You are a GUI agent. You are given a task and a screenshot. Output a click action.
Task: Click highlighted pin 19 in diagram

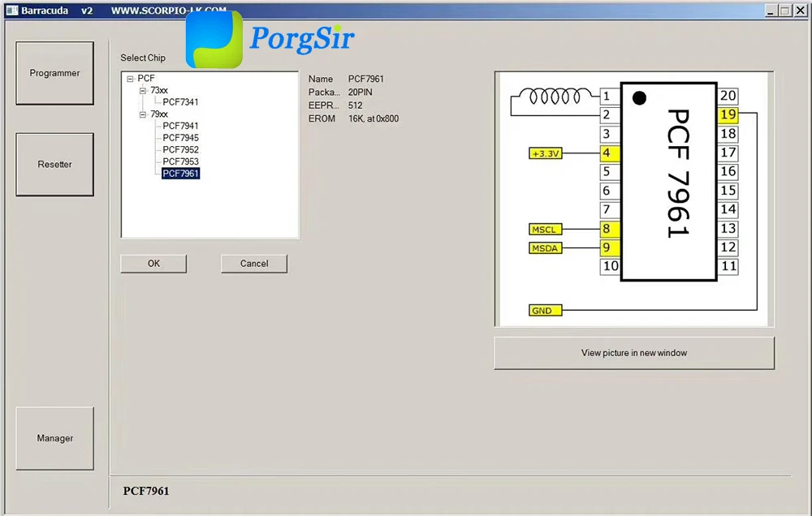coord(728,114)
